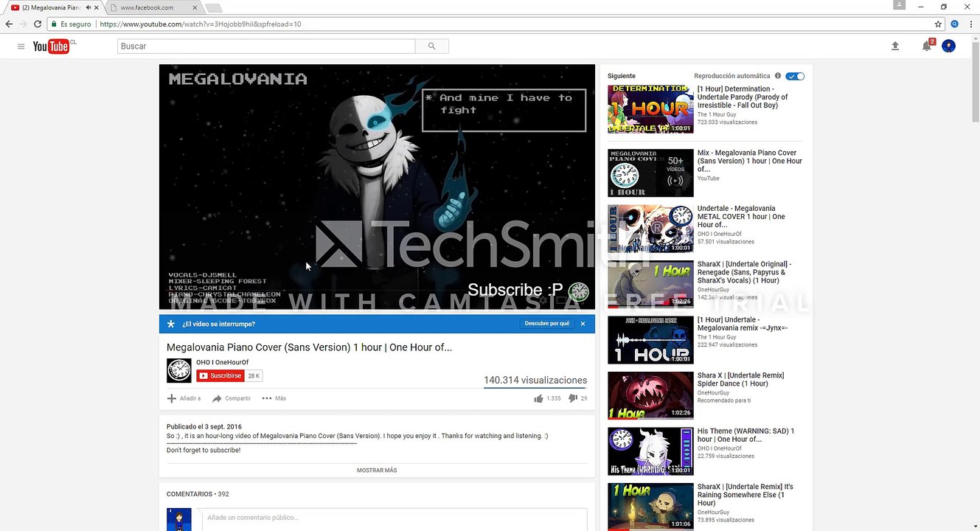
Task: Open the account avatar menu
Action: 949,46
